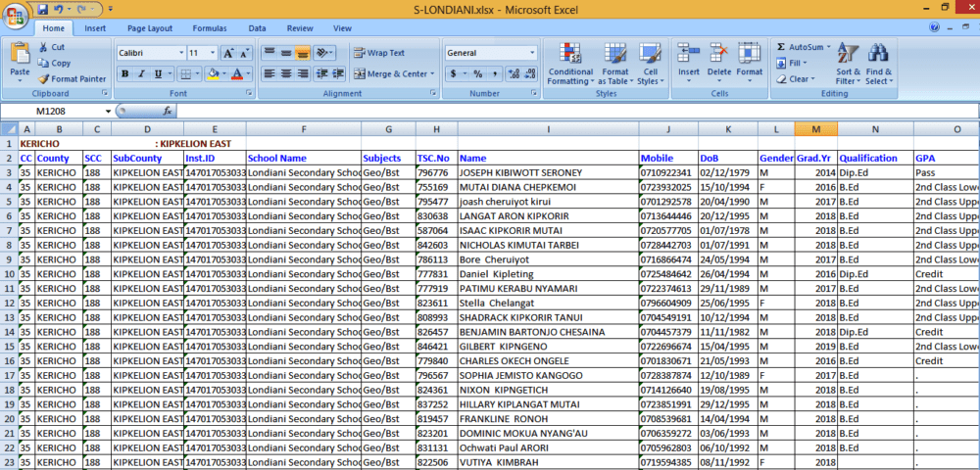Expand Merge & Center options arrow
The height and width of the screenshot is (470, 980).
432,73
